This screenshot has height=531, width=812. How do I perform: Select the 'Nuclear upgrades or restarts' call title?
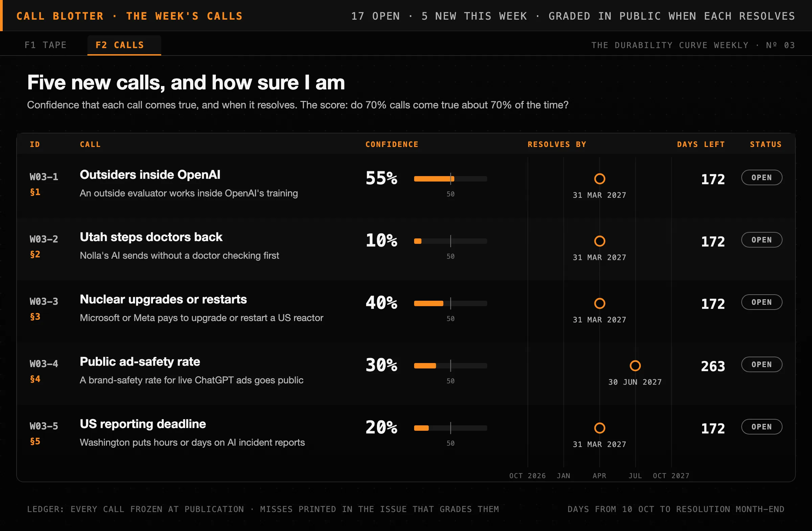(163, 299)
